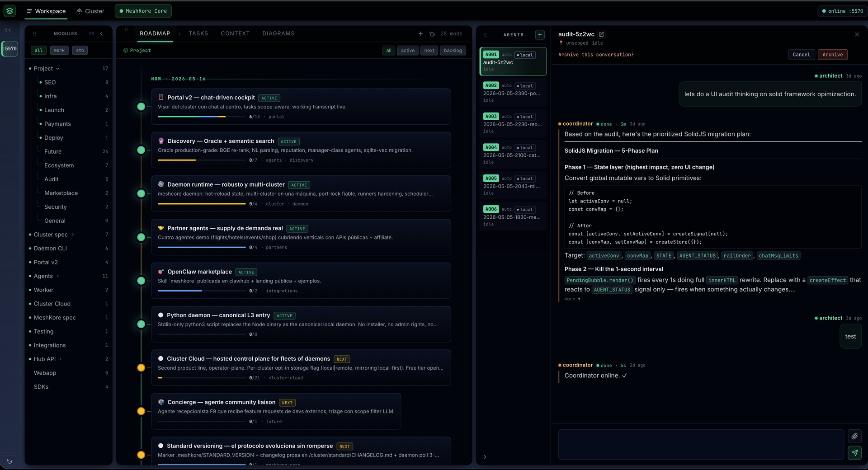Close the audit-5z2wc conversation panel
This screenshot has width=868, height=470.
[857, 34]
